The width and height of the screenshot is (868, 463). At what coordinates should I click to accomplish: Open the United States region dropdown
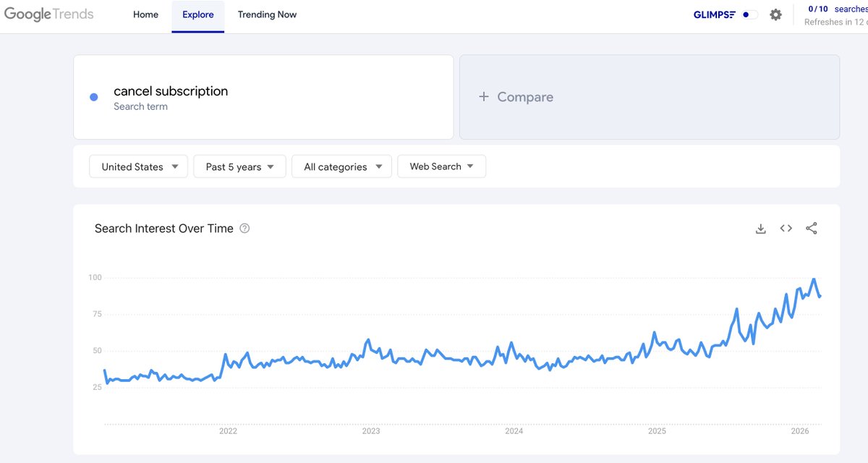(x=138, y=166)
